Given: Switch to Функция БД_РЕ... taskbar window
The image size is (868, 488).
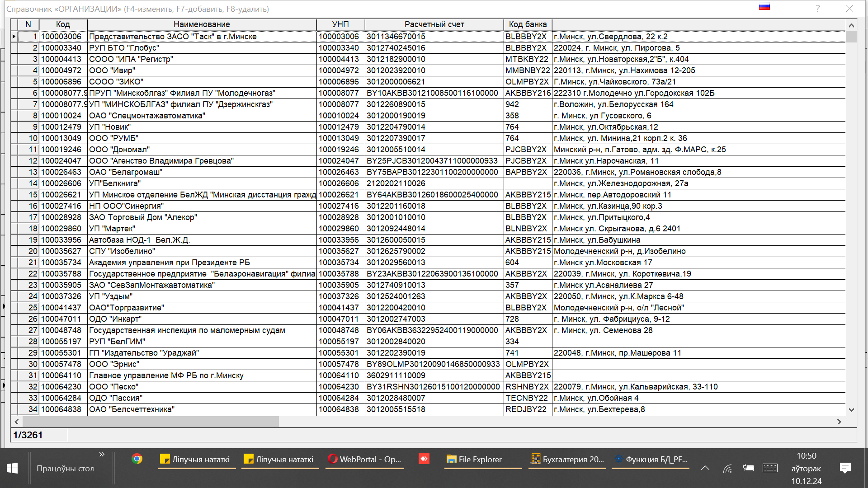Looking at the screenshot, I should pyautogui.click(x=651, y=460).
